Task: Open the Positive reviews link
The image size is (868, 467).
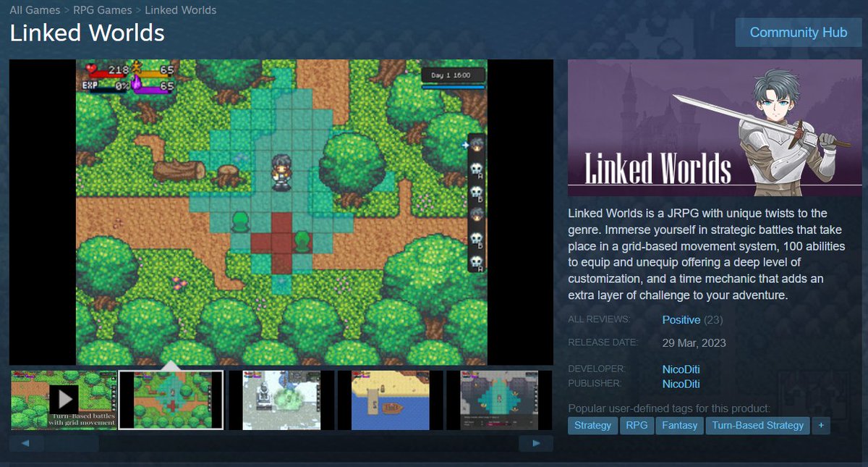Action: click(x=681, y=320)
